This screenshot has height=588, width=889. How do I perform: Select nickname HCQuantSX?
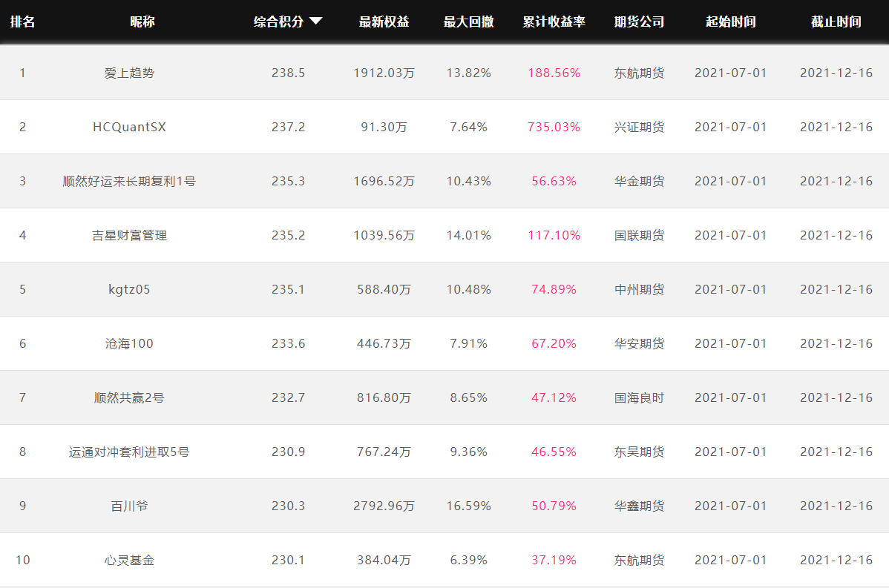pyautogui.click(x=129, y=127)
